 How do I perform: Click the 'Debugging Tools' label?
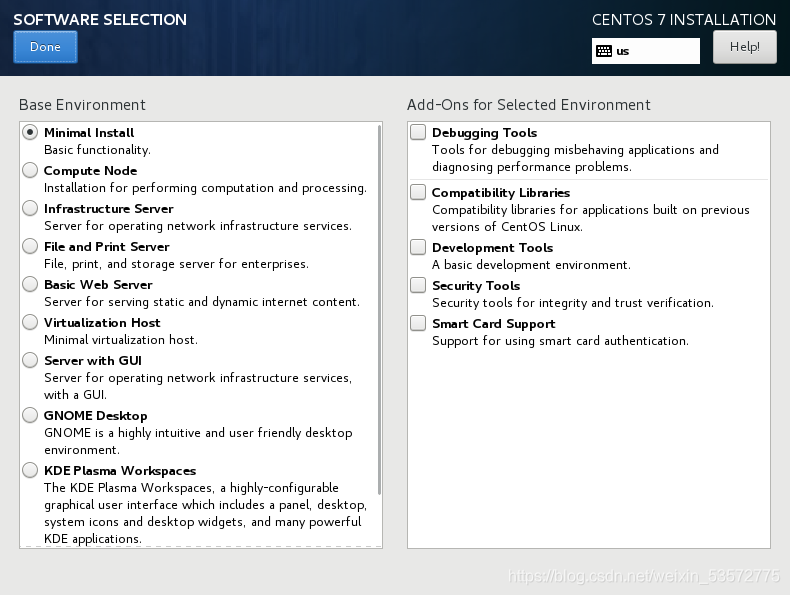484,133
